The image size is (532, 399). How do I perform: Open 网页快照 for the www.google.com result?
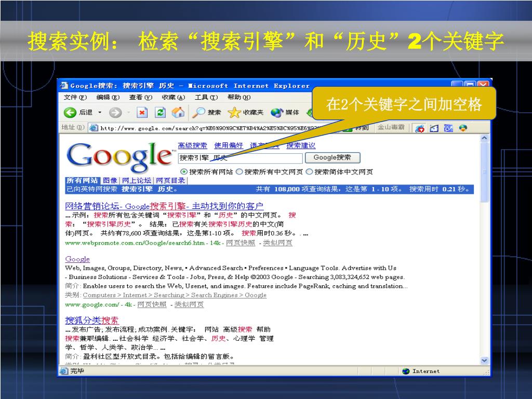coord(152,304)
